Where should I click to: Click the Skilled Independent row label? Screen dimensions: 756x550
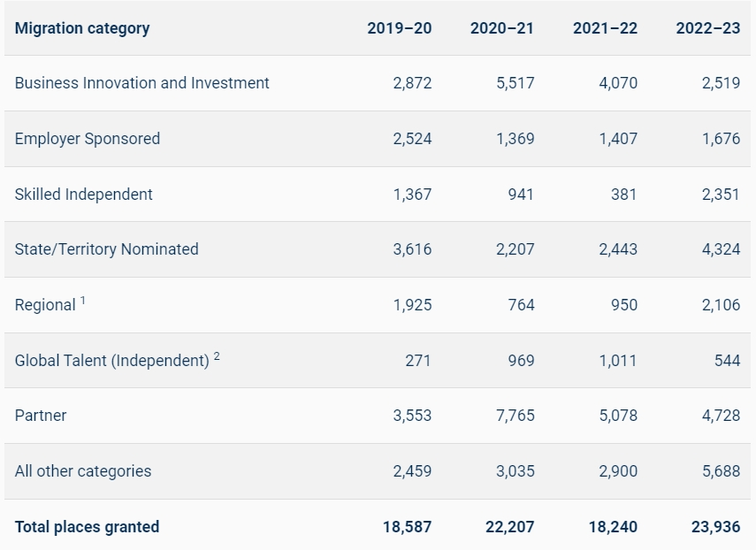click(84, 195)
